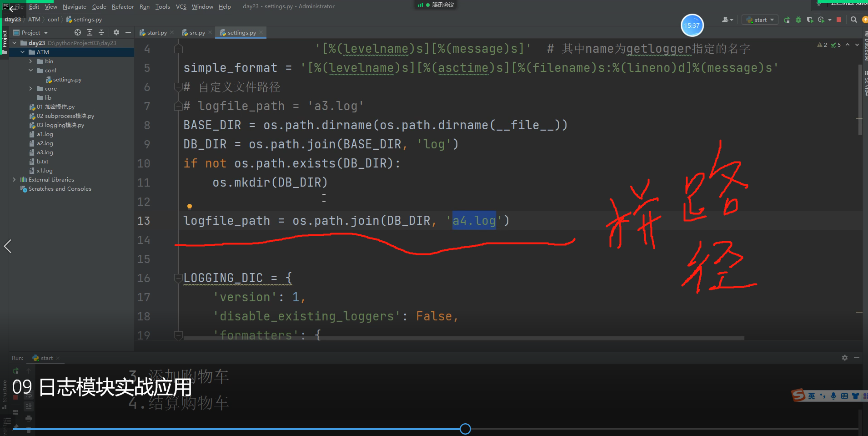868x436 pixels.
Task: Switch to the start.py editor tab
Action: 156,32
